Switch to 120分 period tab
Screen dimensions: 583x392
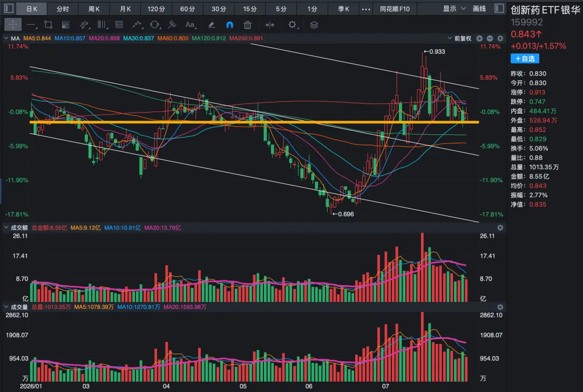(x=156, y=9)
